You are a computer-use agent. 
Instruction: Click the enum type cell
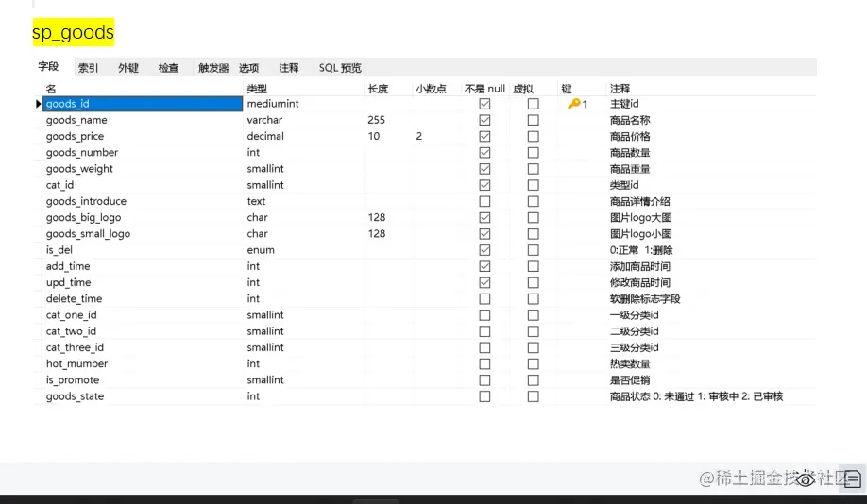(x=261, y=250)
